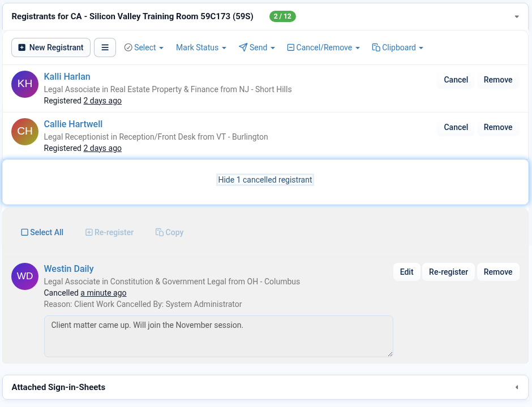532x407 pixels.
Task: Open Kalli Harlan's profile link
Action: (67, 76)
